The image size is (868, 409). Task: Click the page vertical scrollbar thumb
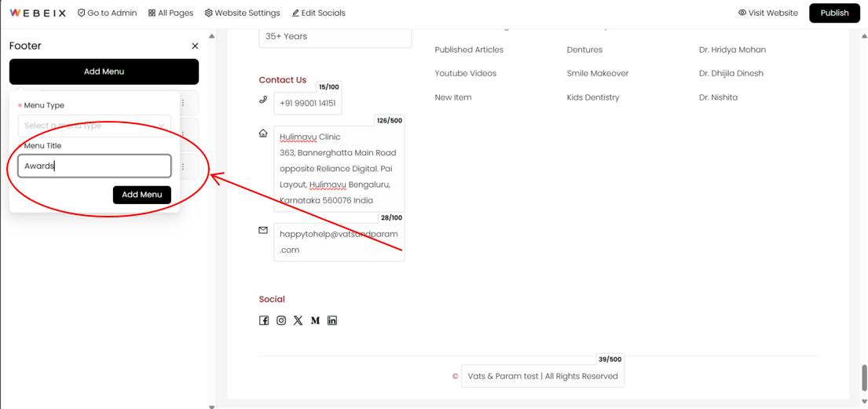coord(863,378)
